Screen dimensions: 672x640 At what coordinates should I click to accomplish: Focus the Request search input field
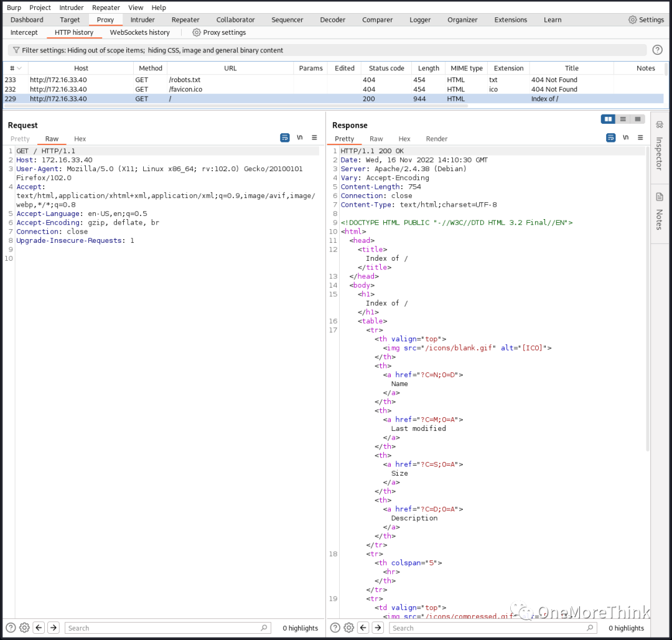tap(168, 628)
